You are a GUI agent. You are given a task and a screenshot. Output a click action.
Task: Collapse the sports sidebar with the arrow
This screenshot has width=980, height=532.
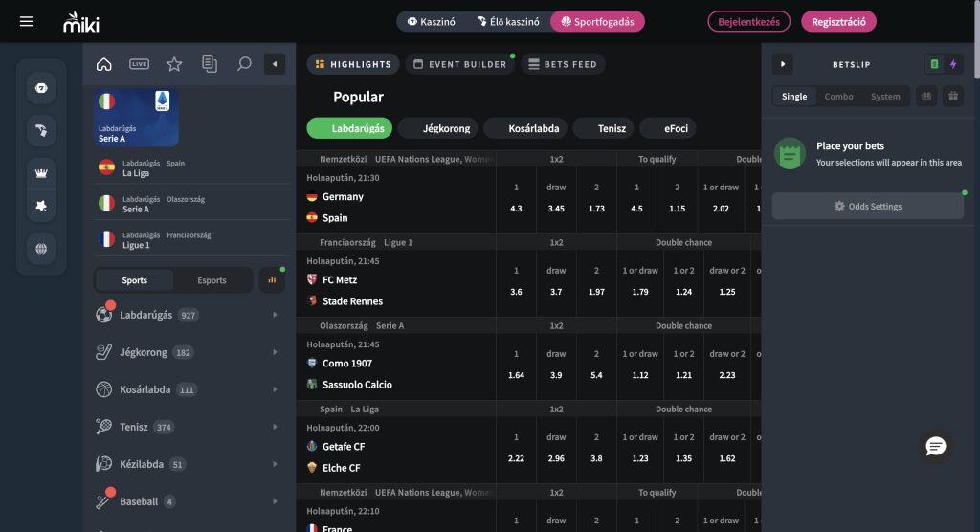275,64
